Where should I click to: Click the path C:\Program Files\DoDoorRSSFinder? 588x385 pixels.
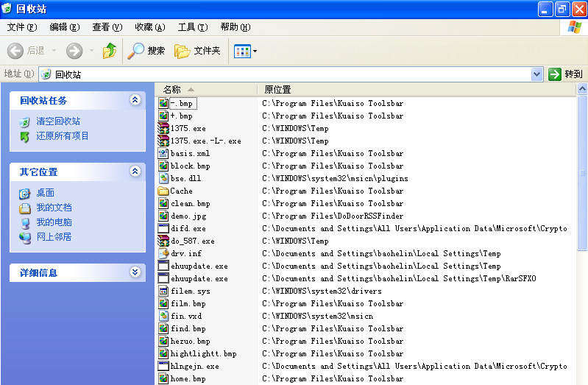point(333,216)
